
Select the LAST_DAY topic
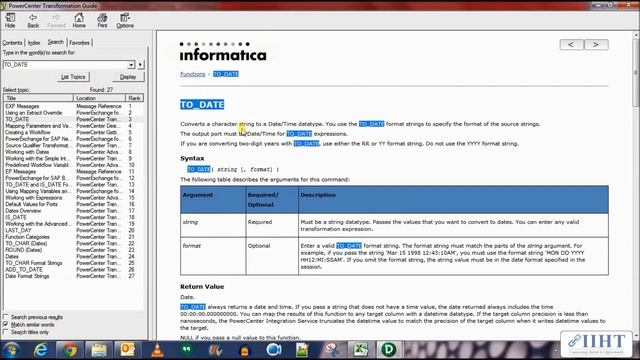click(18, 230)
